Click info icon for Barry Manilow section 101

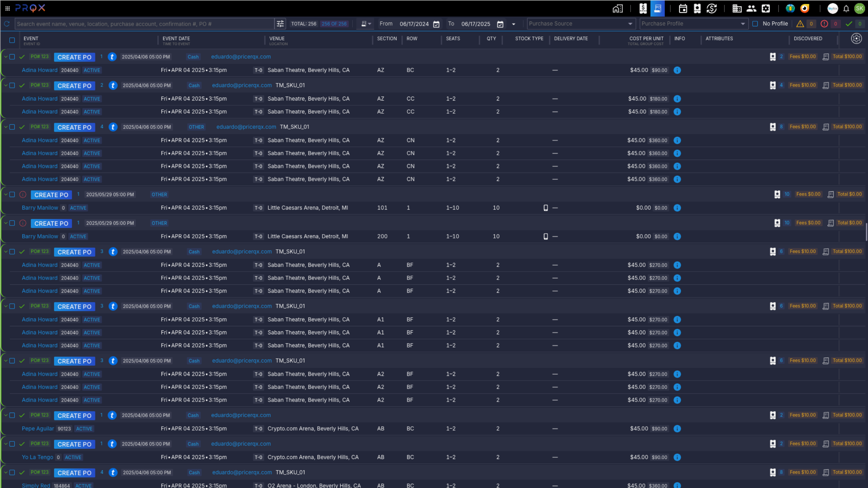pos(677,208)
